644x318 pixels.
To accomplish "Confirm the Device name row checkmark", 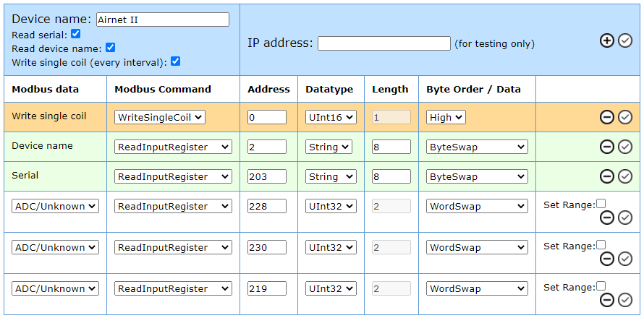I will point(625,147).
